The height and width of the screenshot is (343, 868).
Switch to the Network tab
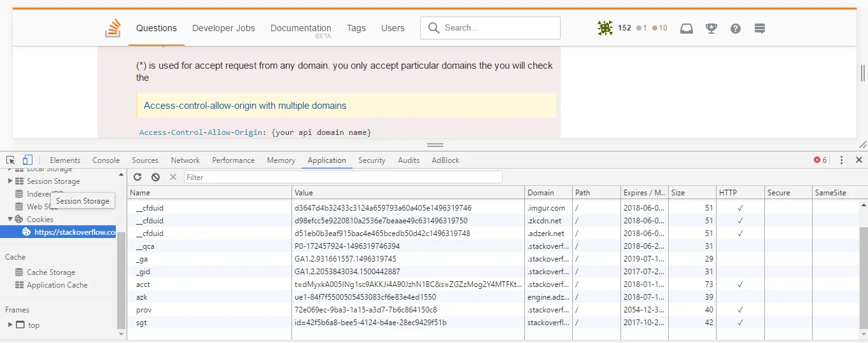pos(185,160)
